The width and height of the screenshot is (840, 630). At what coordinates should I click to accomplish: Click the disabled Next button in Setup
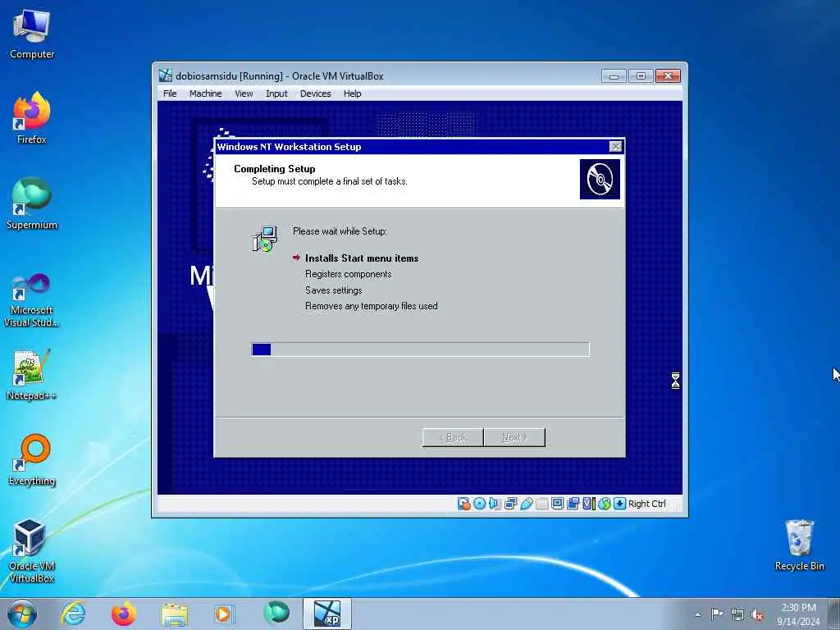pos(514,437)
